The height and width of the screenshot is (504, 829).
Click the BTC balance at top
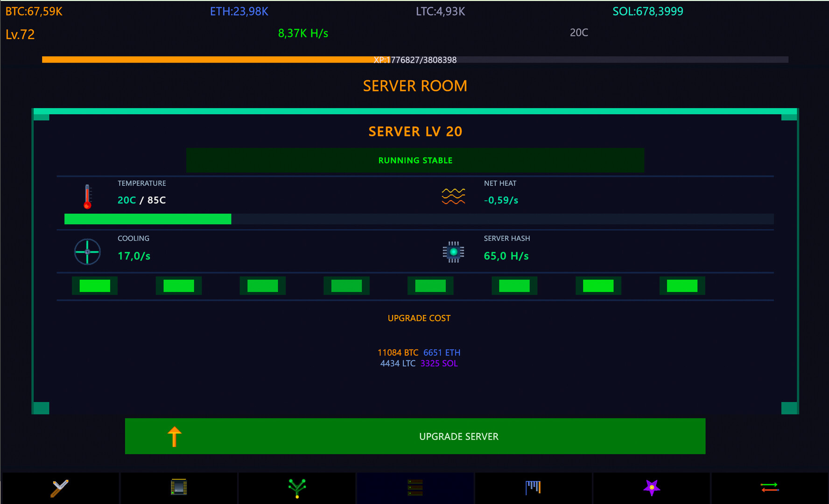34,12
